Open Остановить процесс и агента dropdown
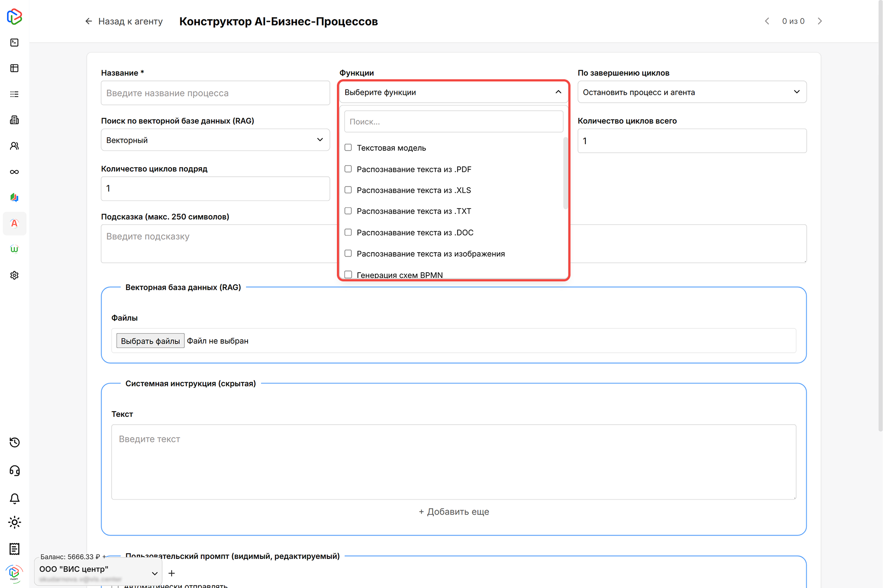Viewport: 883px width, 588px height. pos(692,92)
